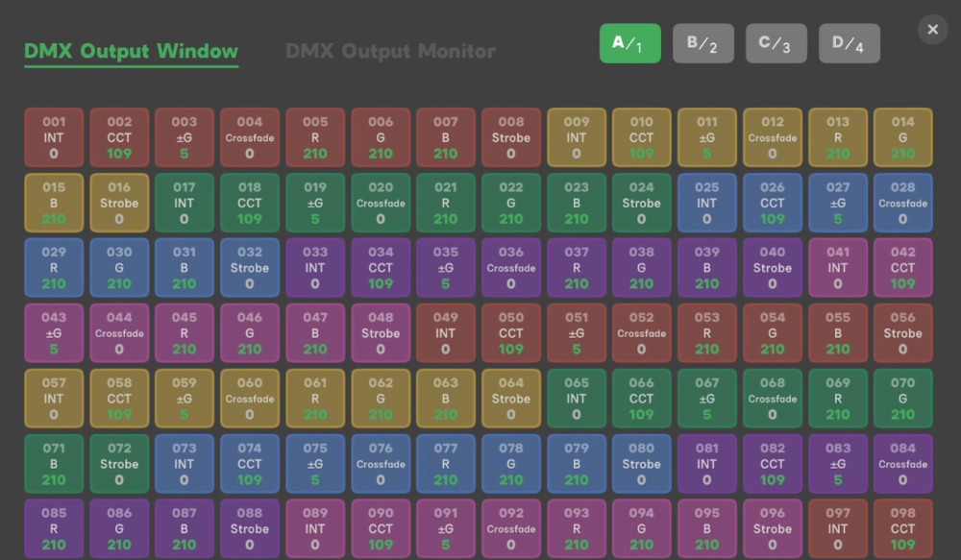This screenshot has height=560, width=961.
Task: Select pink channel 042 CCT cell
Action: (902, 268)
